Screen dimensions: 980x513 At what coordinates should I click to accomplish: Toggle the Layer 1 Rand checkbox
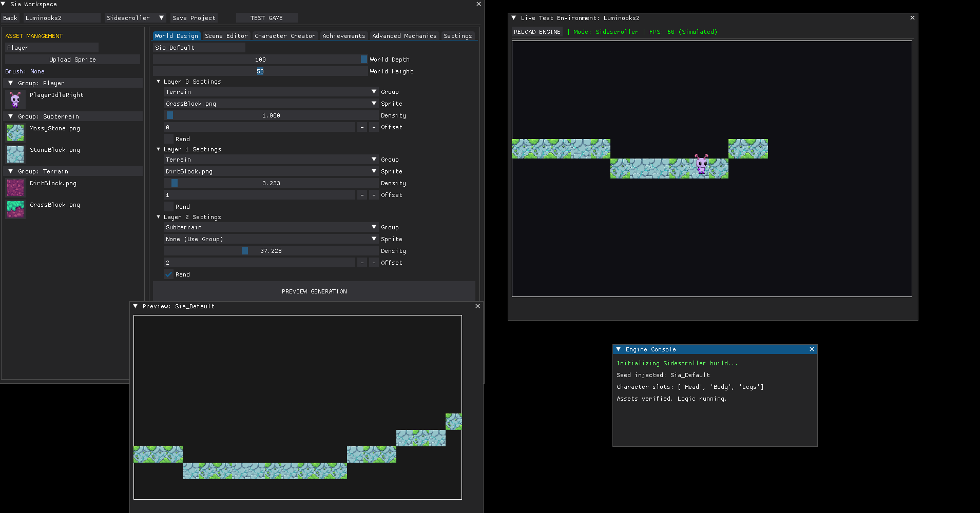(x=168, y=207)
